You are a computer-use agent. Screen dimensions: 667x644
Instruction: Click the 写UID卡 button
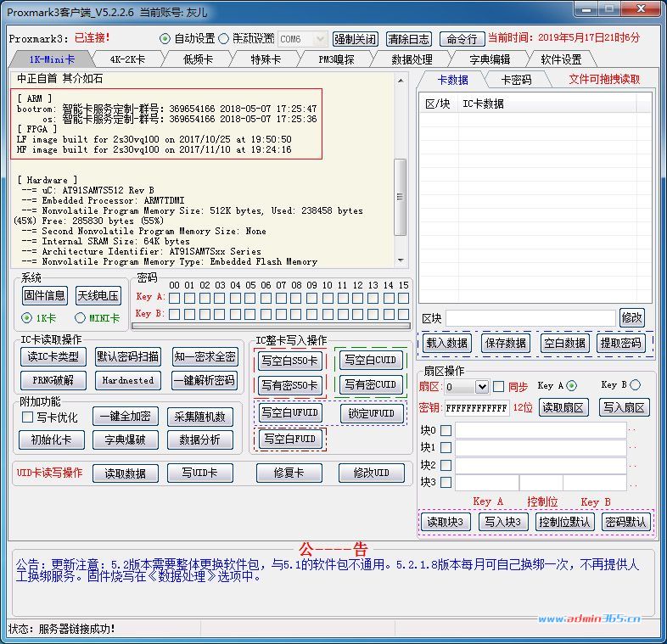[200, 473]
